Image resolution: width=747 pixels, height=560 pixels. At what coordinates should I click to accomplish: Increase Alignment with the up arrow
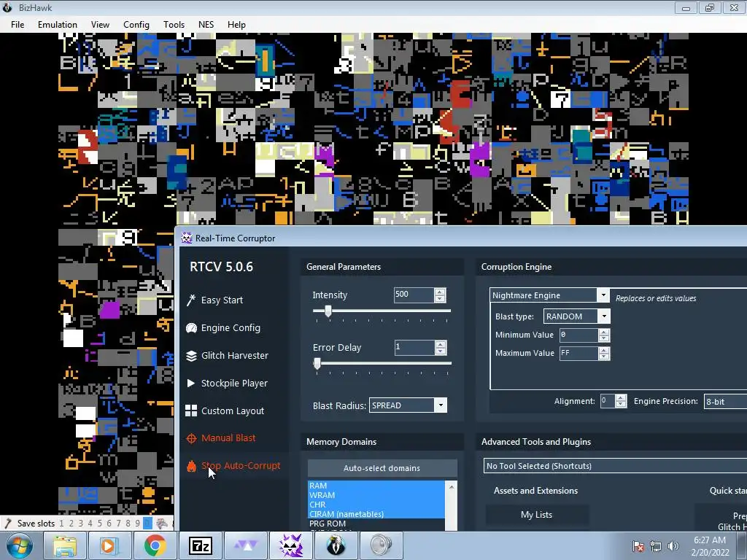click(620, 397)
